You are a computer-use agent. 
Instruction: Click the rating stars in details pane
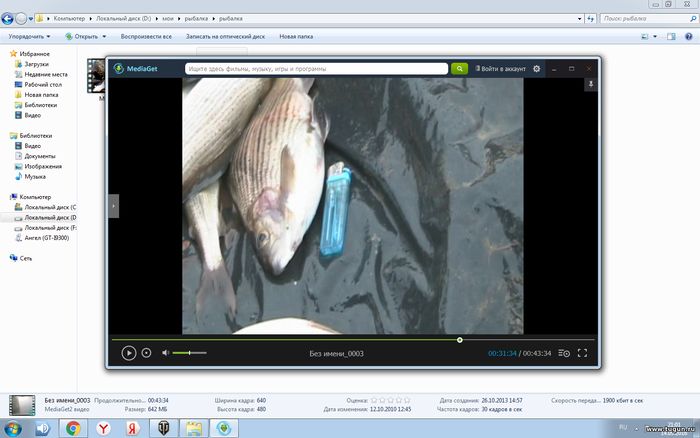click(x=391, y=400)
